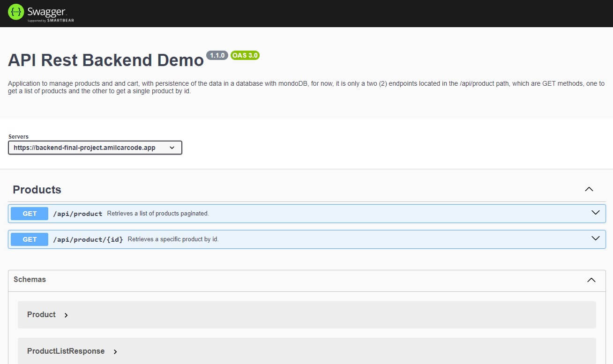
Task: Open the ProductListResponse schema entry
Action: tap(66, 351)
